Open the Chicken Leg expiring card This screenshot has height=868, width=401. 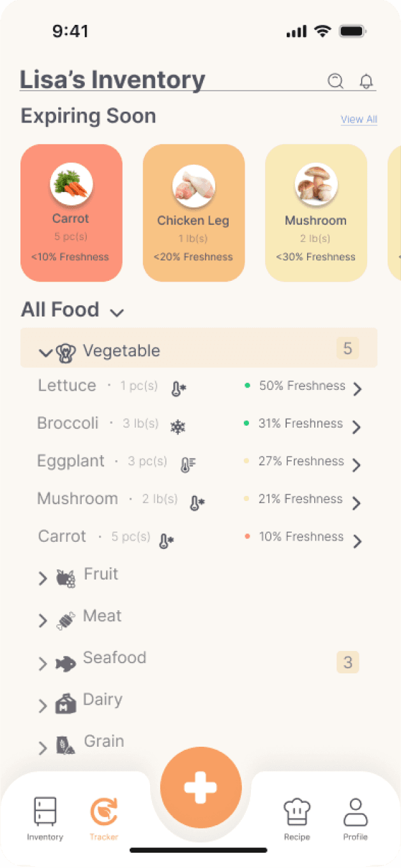point(193,213)
